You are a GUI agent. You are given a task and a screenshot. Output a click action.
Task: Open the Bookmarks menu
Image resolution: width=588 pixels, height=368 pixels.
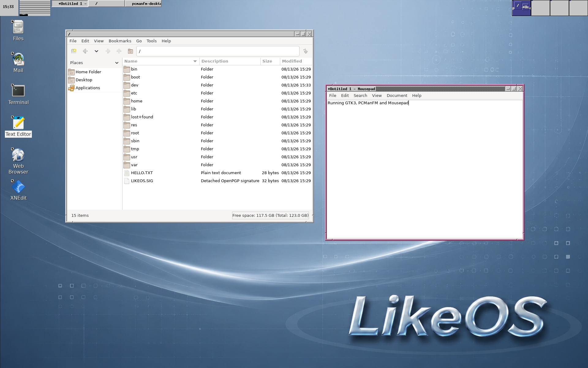(x=120, y=41)
